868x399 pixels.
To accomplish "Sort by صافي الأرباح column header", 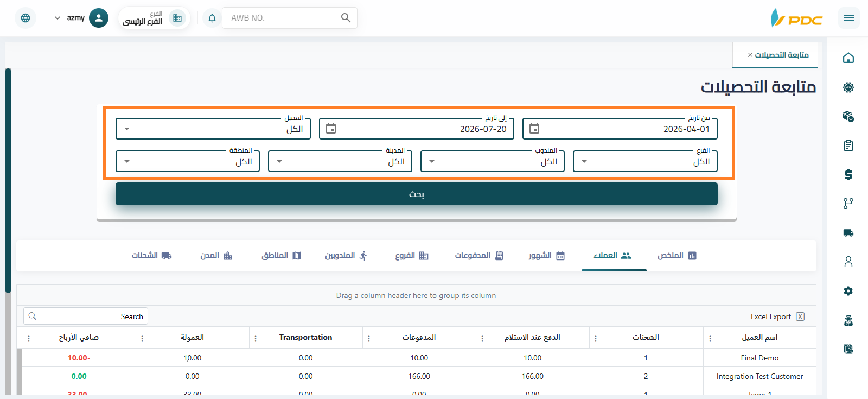I will pos(79,338).
